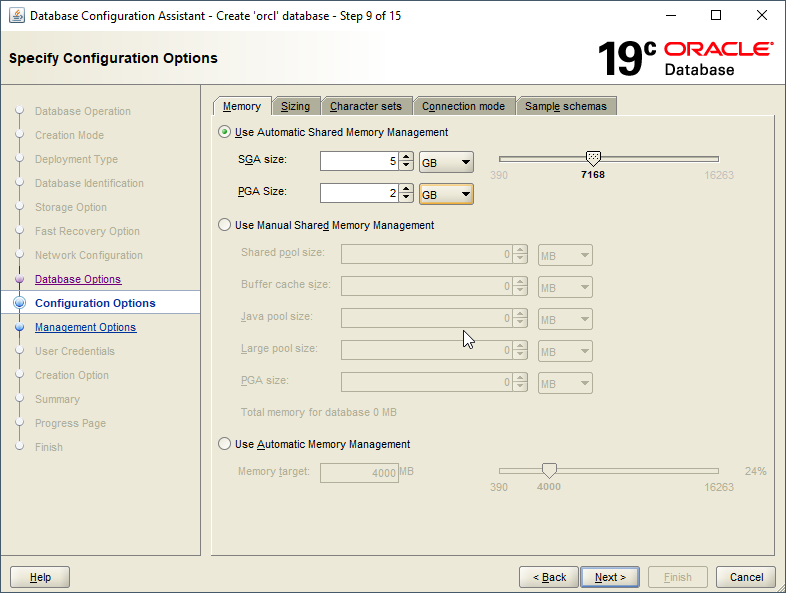Open the Character sets tab

(365, 106)
